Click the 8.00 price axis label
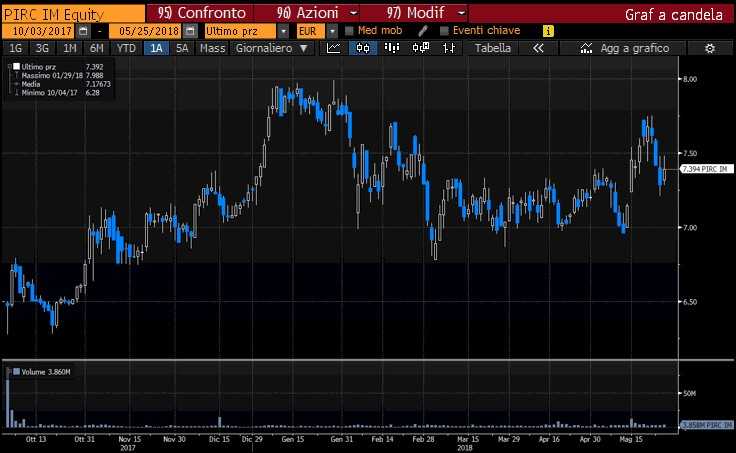The width and height of the screenshot is (736, 453). click(x=690, y=79)
